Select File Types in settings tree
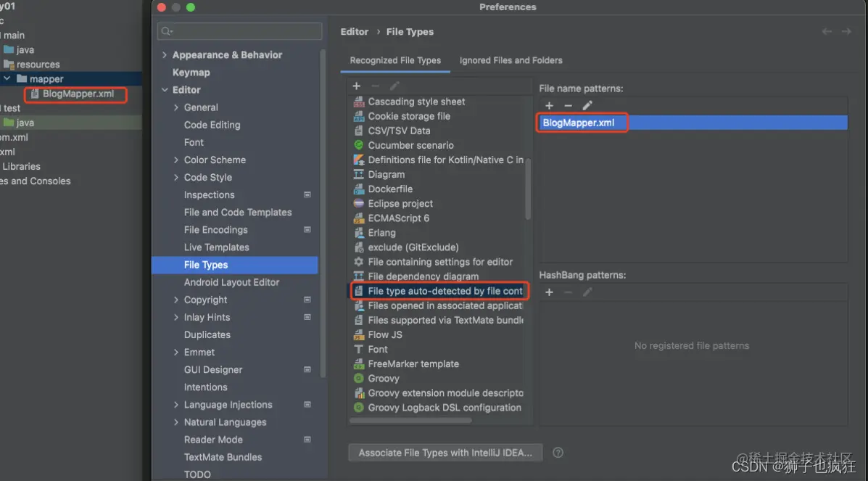This screenshot has height=481, width=868. coord(235,265)
